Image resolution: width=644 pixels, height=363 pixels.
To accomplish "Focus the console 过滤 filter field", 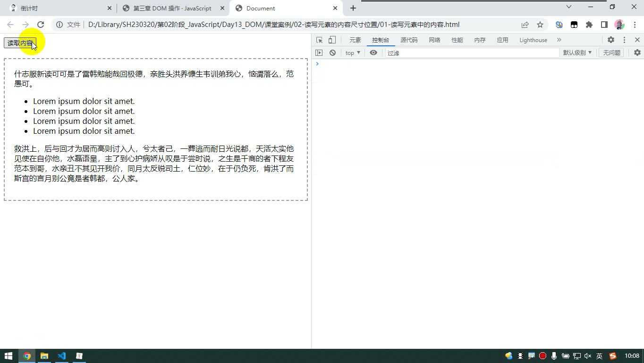I will (472, 53).
